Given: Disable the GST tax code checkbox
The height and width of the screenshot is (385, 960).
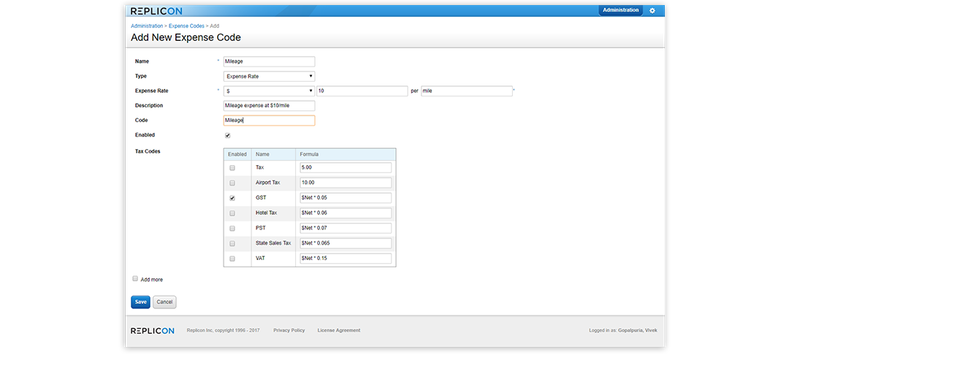Looking at the screenshot, I should [232, 198].
